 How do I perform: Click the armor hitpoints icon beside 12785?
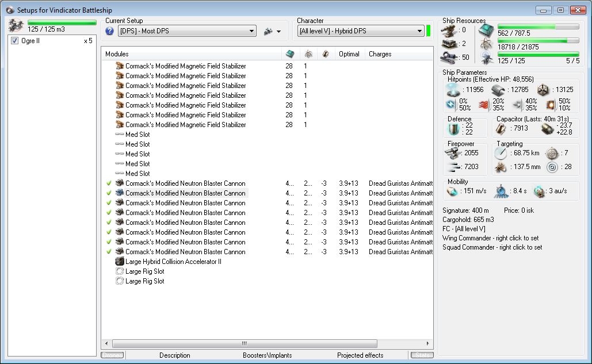point(498,90)
